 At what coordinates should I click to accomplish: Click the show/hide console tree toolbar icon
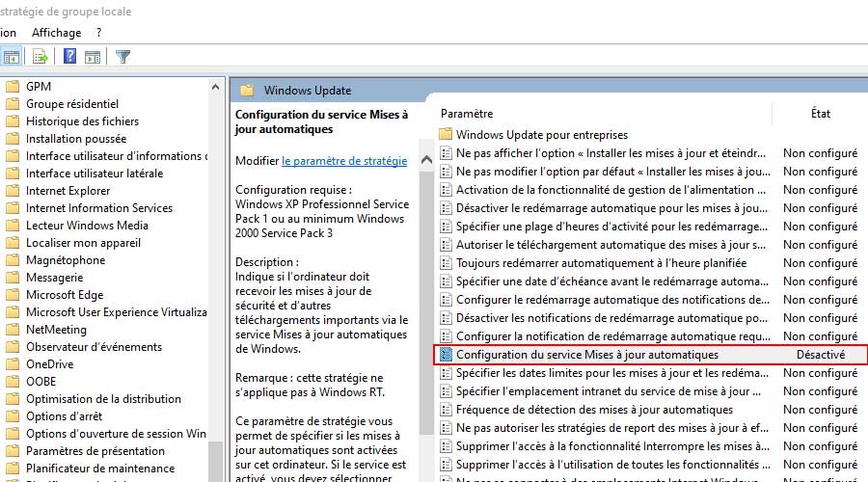point(11,57)
